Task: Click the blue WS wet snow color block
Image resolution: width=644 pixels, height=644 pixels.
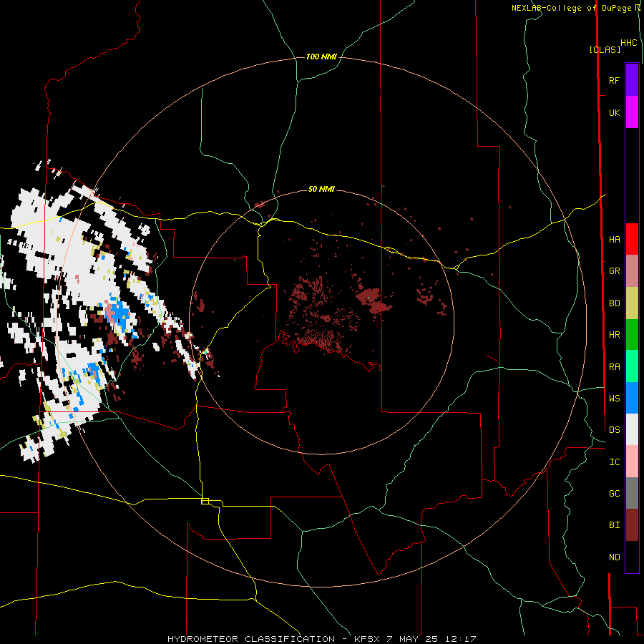Action: tap(632, 398)
